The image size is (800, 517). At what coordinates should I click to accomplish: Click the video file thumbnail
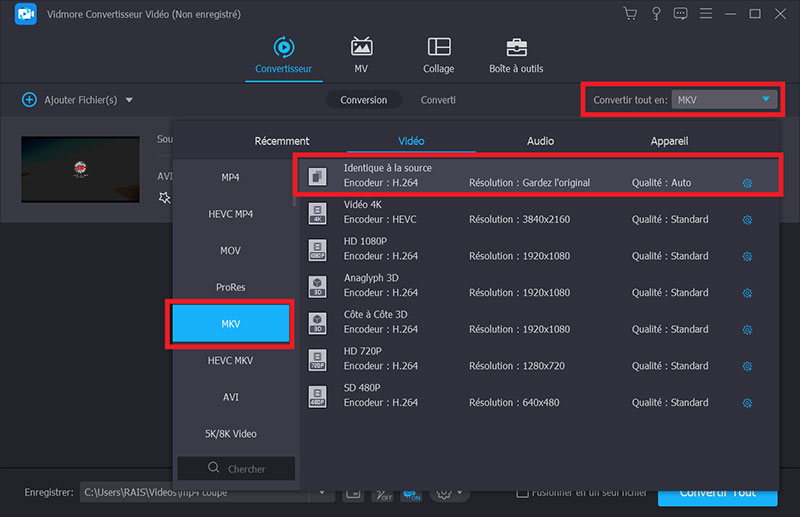[80, 169]
